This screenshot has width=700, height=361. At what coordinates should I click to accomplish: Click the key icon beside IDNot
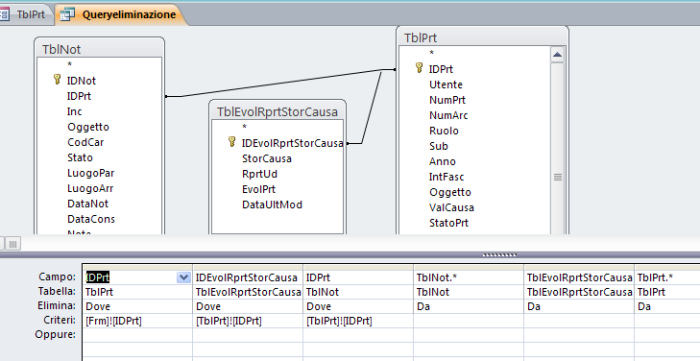coord(57,80)
